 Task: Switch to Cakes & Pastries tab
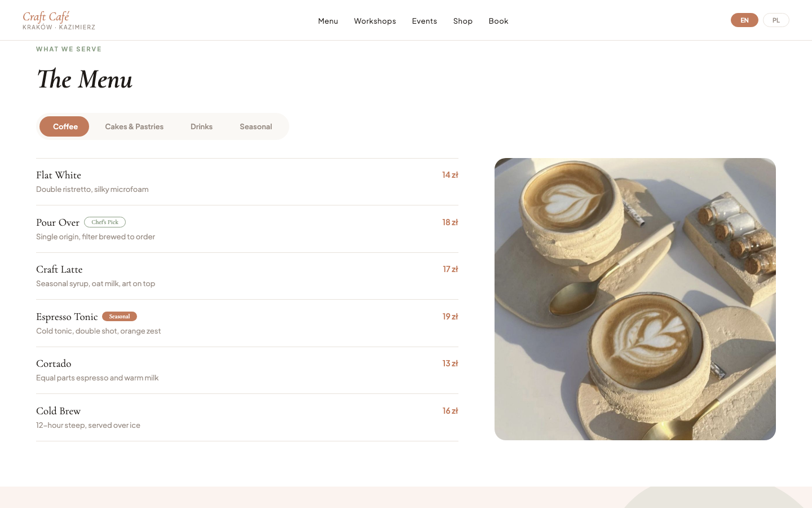(x=134, y=126)
